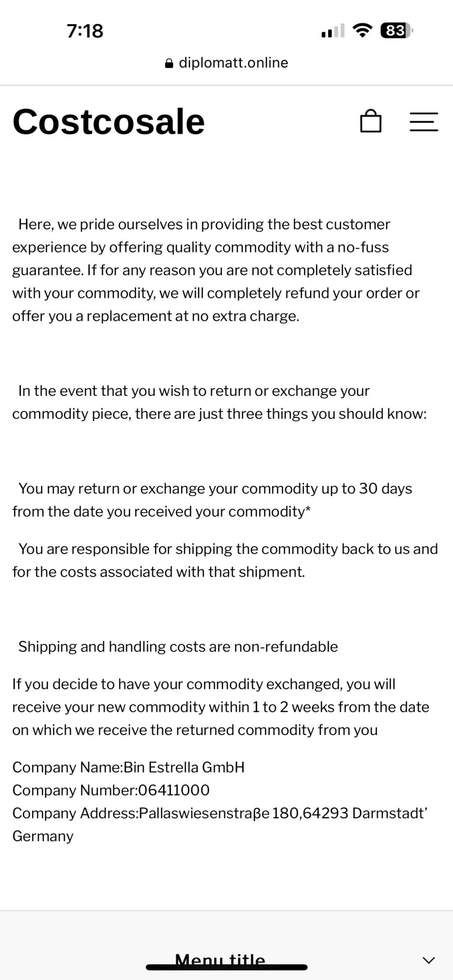Screen dimensions: 453x980
Task: Tap the 7:18 clock in status bar
Action: pos(85,31)
